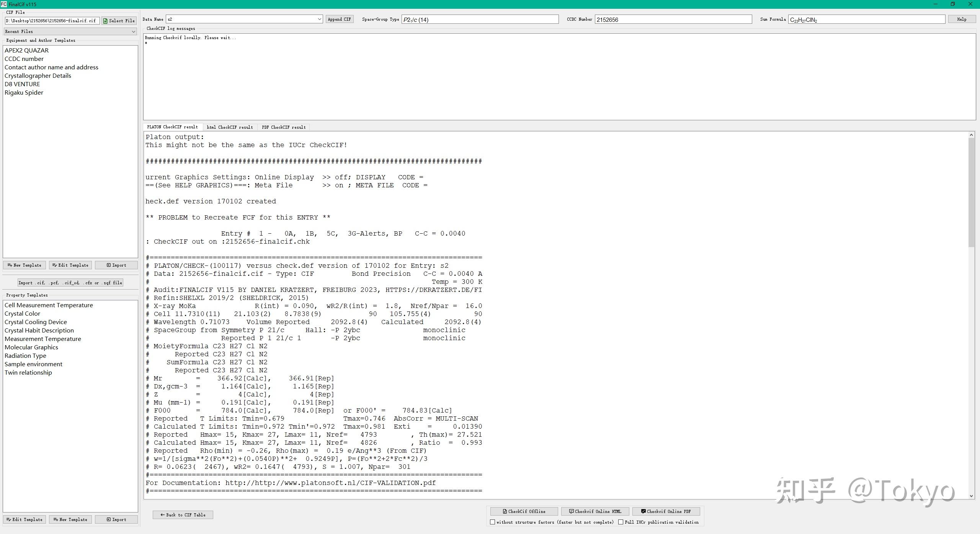Click the Append CIF button
The image size is (980, 534).
[x=339, y=19]
